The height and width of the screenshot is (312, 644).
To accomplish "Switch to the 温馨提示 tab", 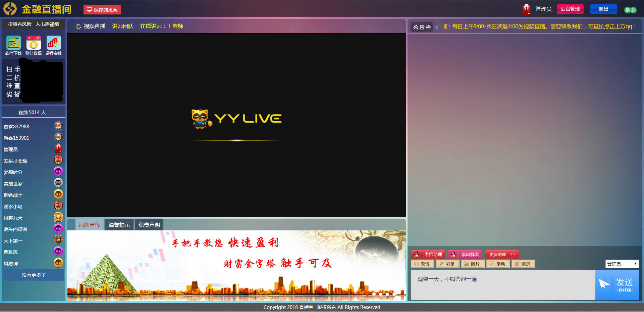I will pyautogui.click(x=119, y=225).
